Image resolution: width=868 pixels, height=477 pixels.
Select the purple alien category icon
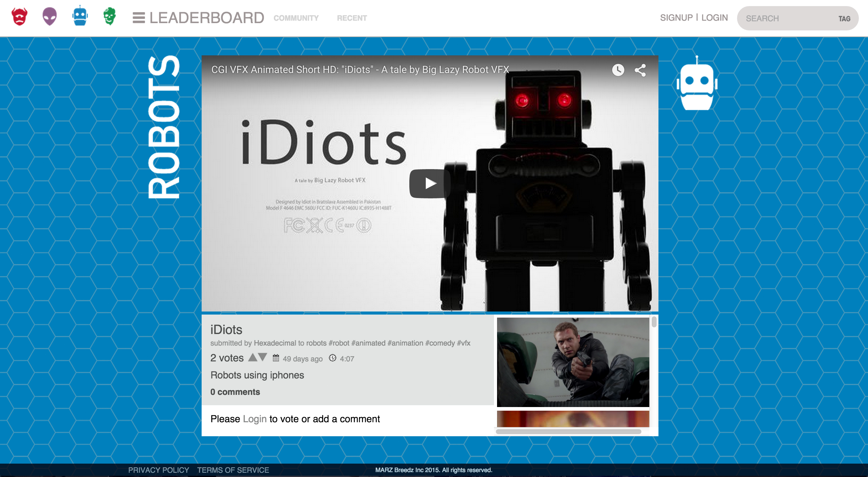[50, 16]
